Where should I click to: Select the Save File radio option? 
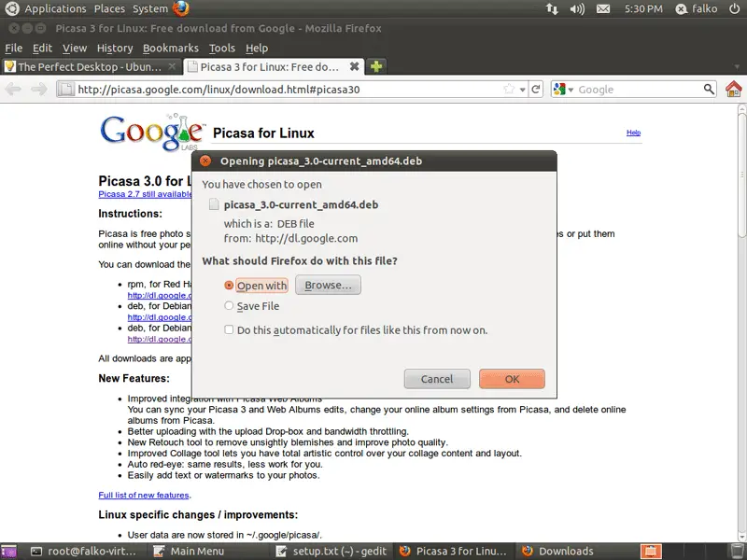point(229,306)
